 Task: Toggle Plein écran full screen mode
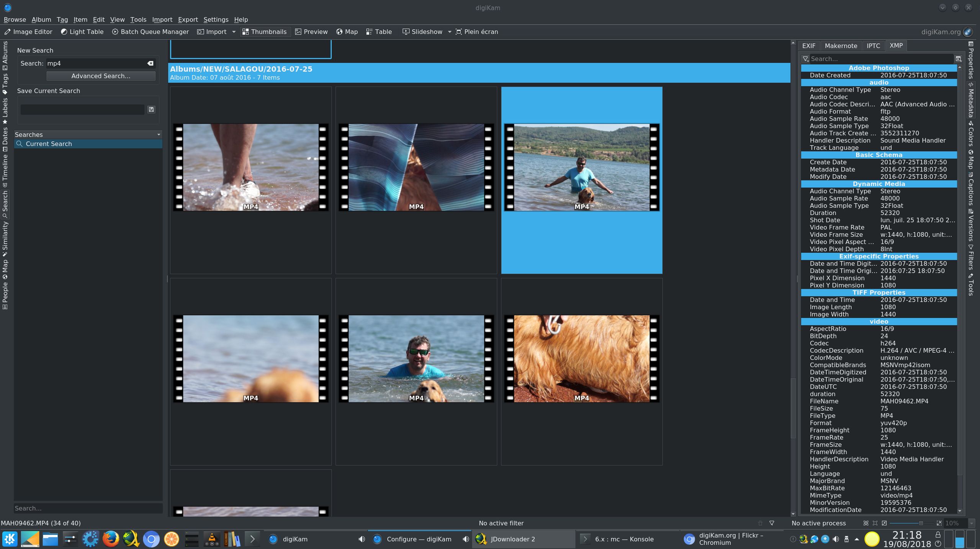[x=477, y=32]
